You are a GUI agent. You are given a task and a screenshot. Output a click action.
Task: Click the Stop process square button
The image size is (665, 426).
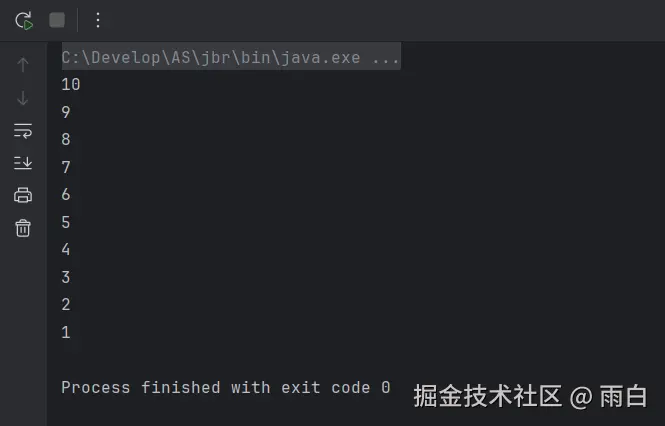[57, 20]
